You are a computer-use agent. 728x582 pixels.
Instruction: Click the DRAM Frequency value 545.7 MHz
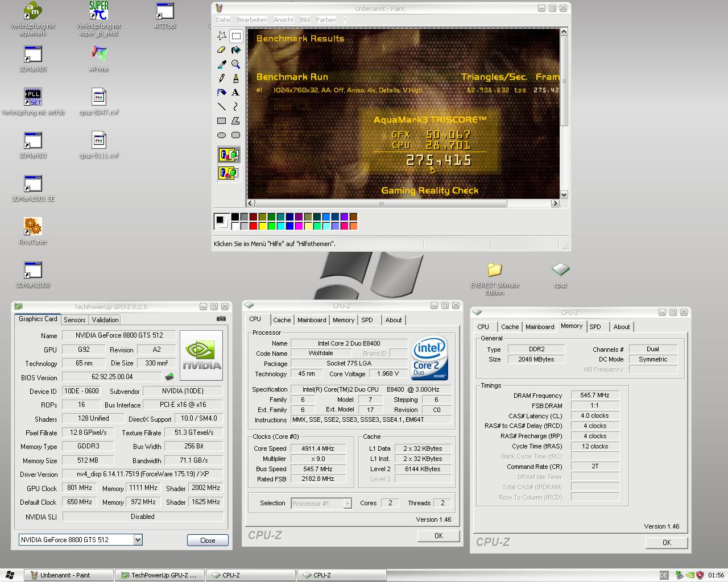coord(595,395)
